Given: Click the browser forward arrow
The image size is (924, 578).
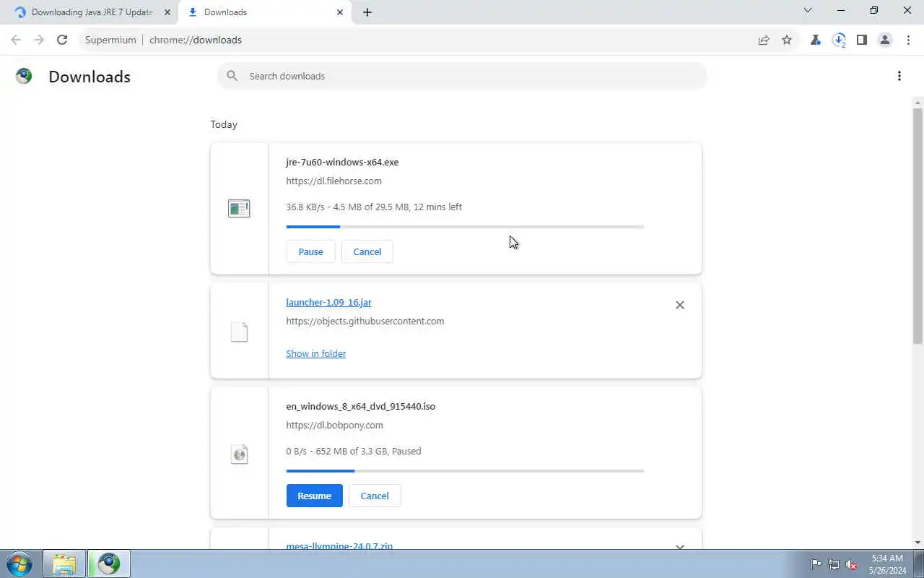Looking at the screenshot, I should tap(39, 40).
